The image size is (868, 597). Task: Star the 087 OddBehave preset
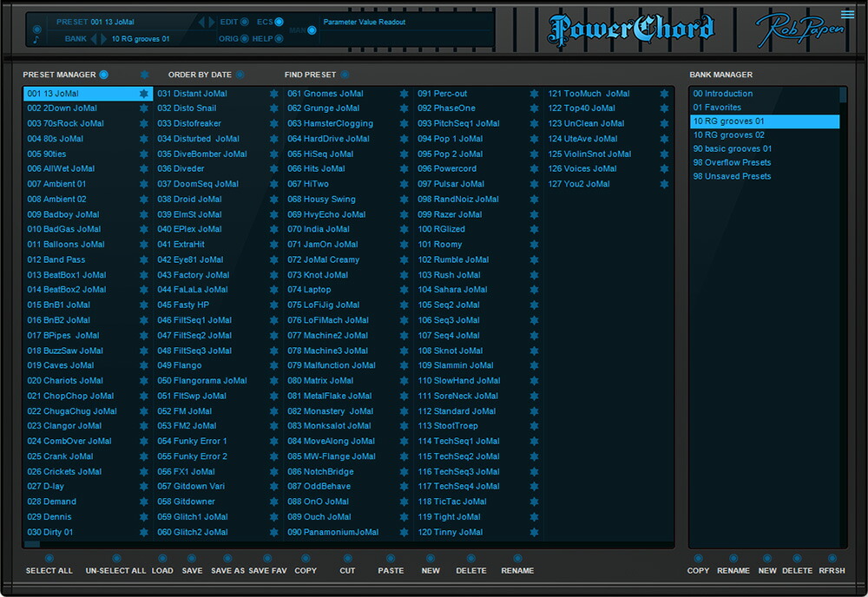404,486
